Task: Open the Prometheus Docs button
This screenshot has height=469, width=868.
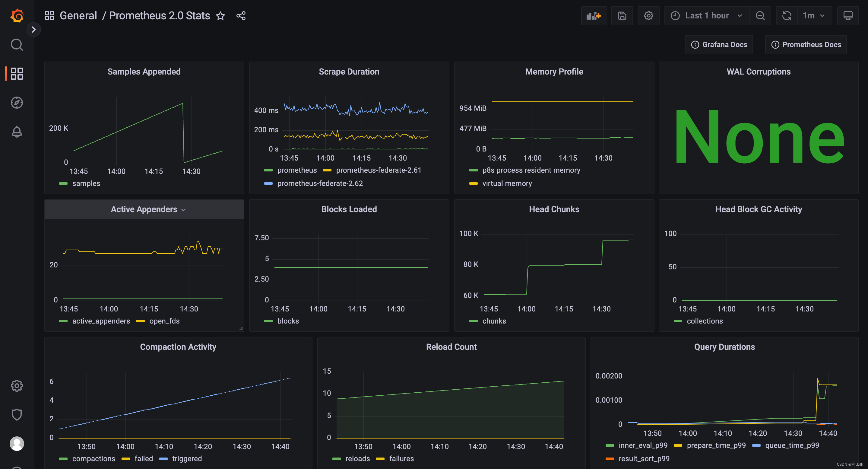Action: (x=805, y=44)
